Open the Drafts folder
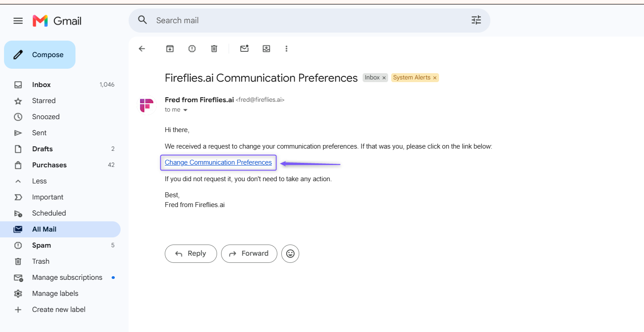 pyautogui.click(x=60, y=149)
